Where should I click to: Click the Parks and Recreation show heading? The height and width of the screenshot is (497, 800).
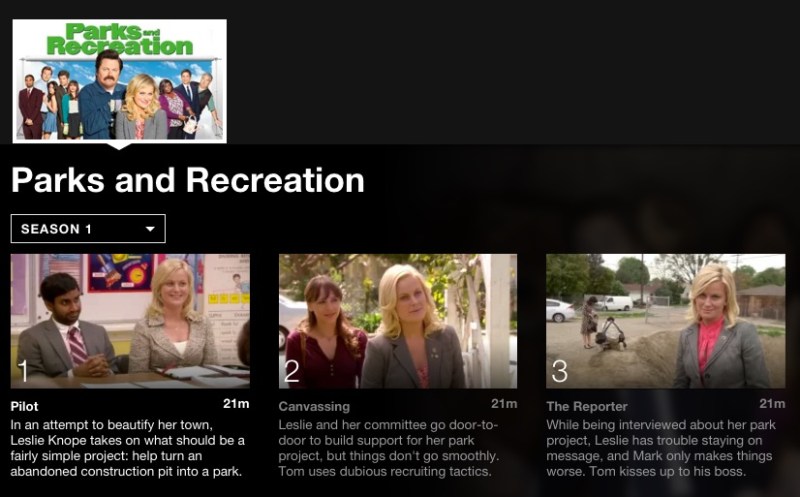(x=188, y=180)
